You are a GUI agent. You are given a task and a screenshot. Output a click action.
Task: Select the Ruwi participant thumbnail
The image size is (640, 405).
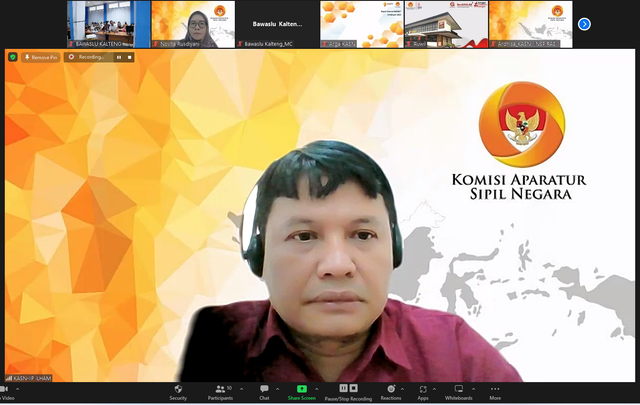446,24
